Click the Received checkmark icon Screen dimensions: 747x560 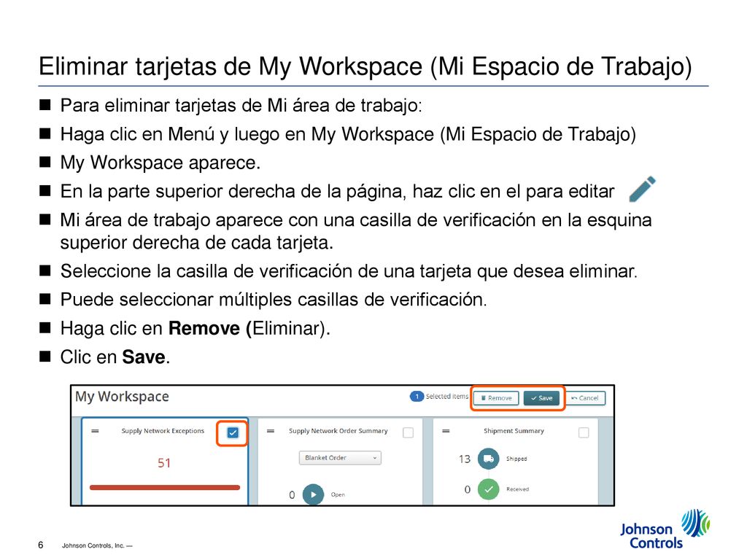[488, 489]
